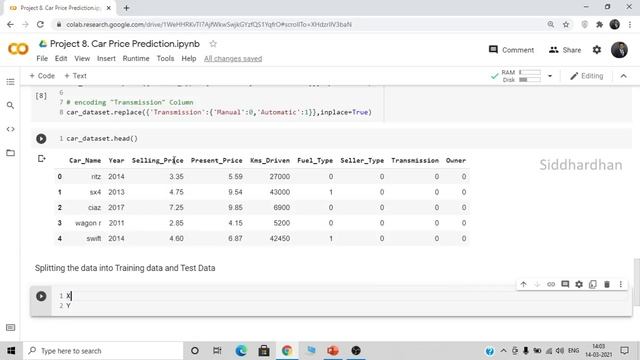Open Task View on the taskbar

pyautogui.click(x=217, y=351)
